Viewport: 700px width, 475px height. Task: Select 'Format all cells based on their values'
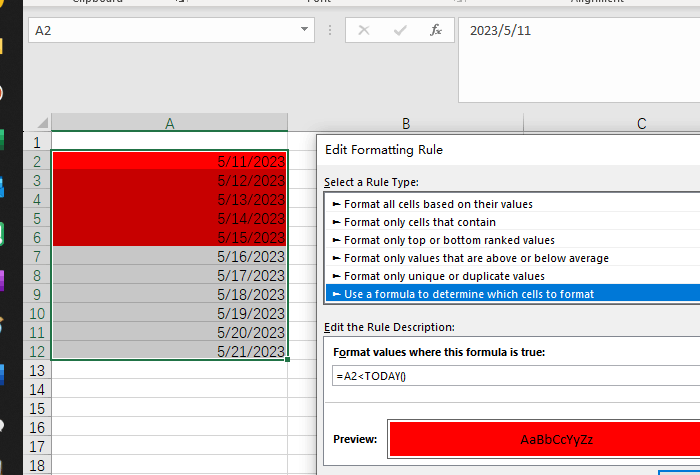[x=513, y=204]
